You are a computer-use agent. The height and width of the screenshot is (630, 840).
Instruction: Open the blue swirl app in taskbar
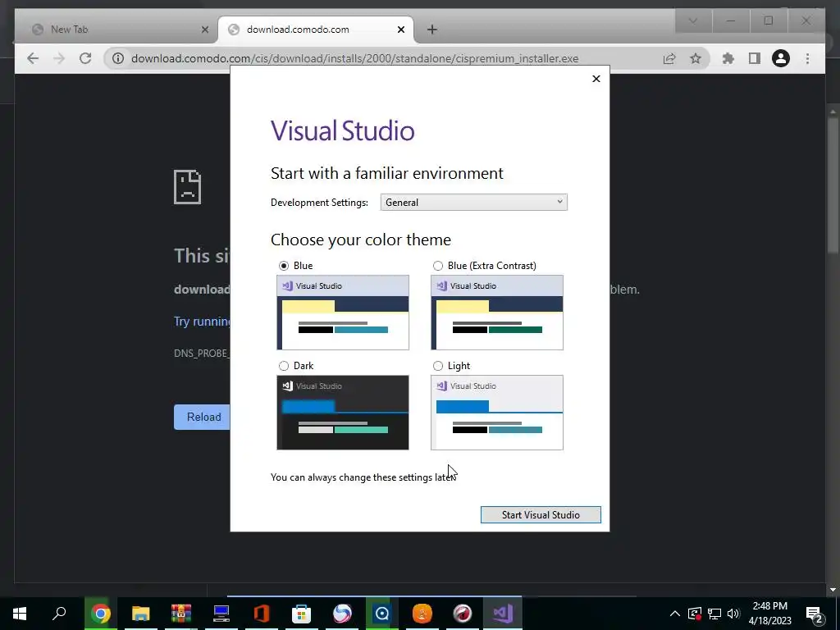tap(342, 614)
